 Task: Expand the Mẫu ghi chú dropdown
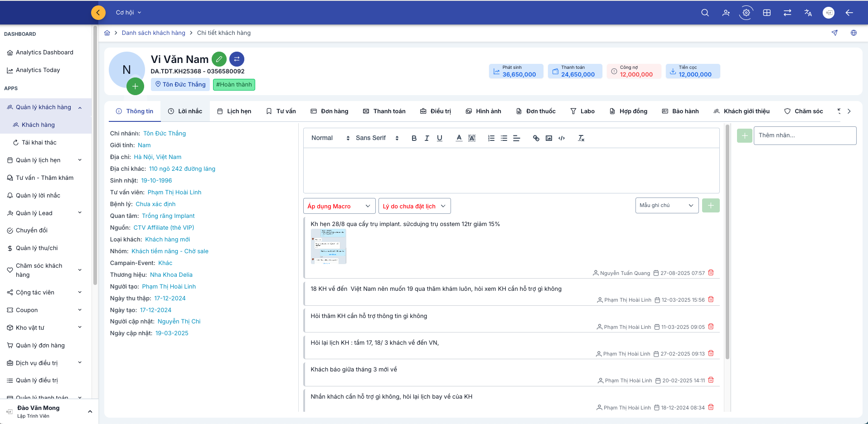[666, 206]
